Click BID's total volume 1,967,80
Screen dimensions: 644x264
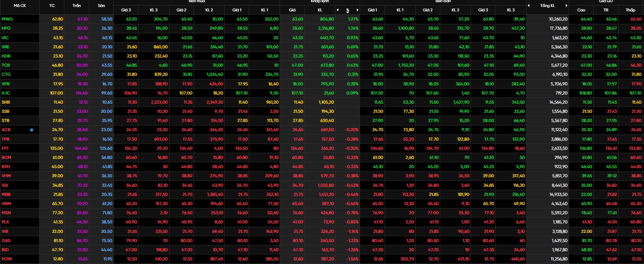[560, 250]
